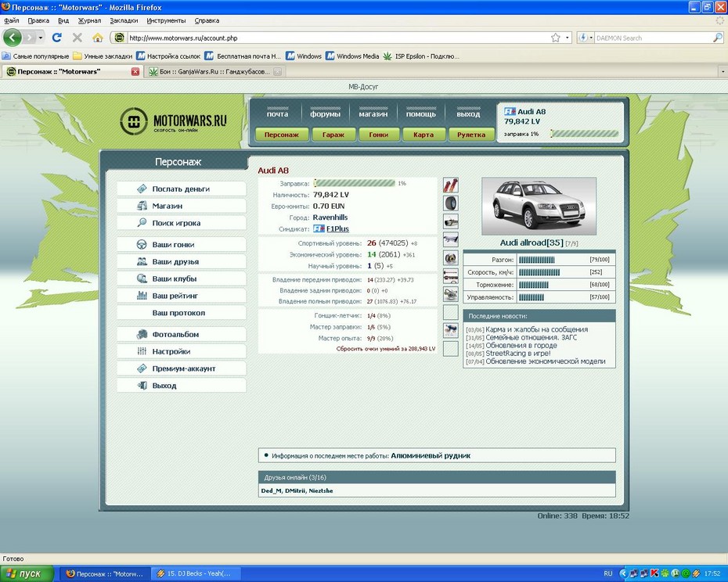Image resolution: width=728 pixels, height=582 pixels.
Task: Click the Самые популярные bookmark icon
Action: tap(6, 56)
